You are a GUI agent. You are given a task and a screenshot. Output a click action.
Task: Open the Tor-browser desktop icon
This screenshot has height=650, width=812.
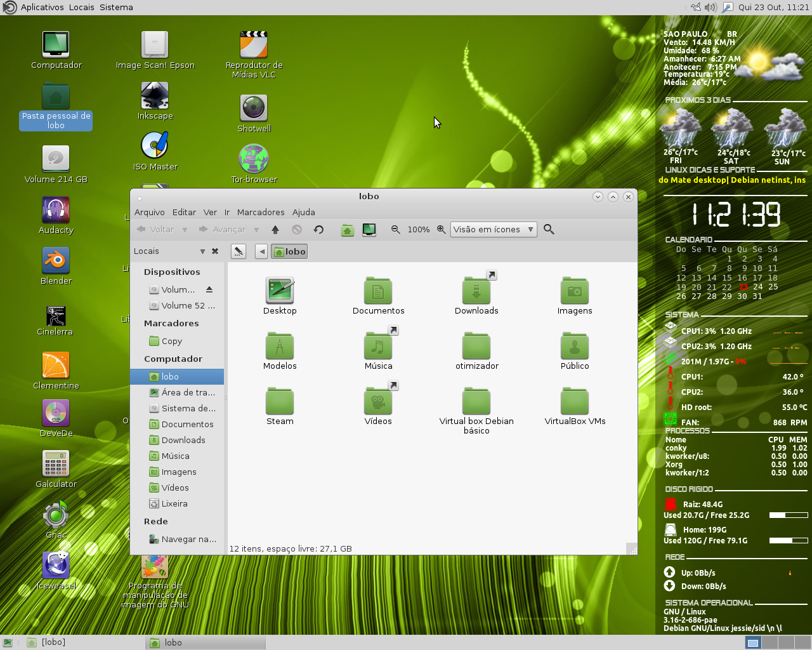click(x=253, y=157)
